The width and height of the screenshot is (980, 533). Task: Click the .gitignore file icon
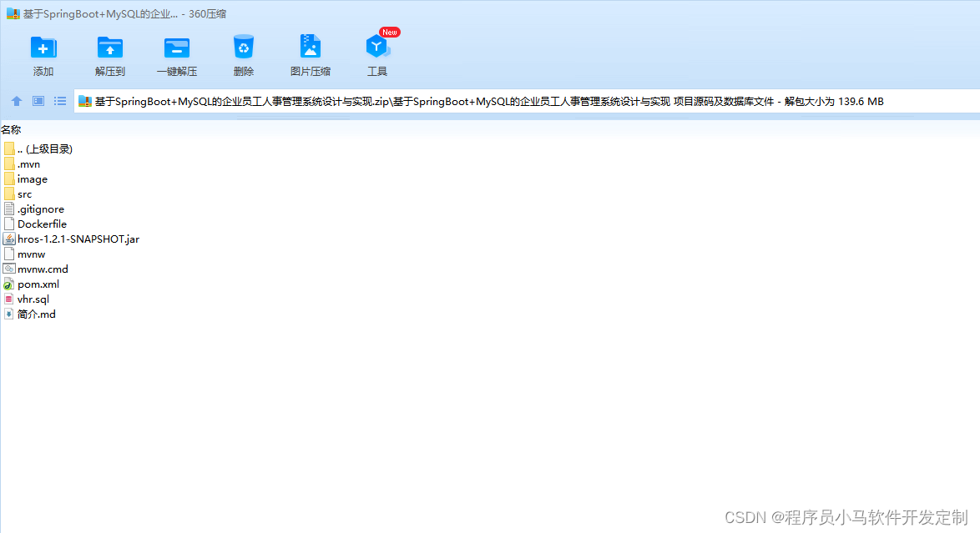click(8, 209)
